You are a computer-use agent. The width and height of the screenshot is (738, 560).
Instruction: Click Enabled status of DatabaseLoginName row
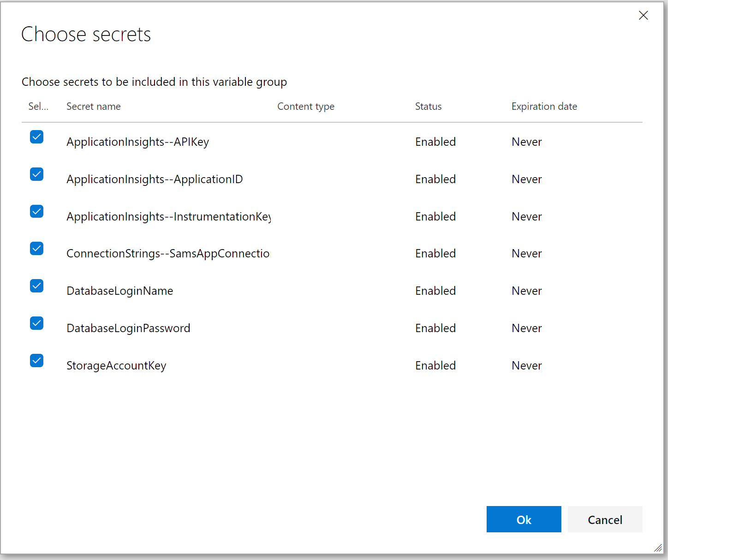pos(435,291)
